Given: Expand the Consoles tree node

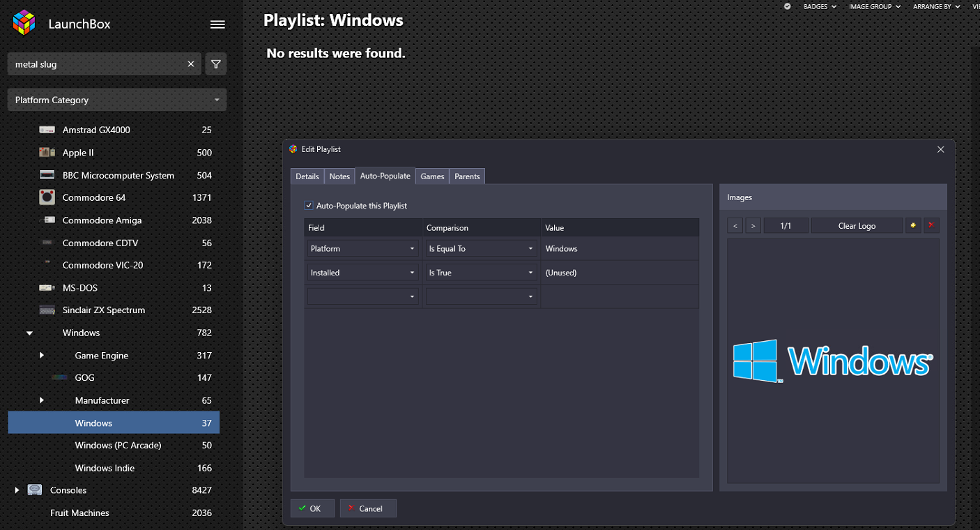Looking at the screenshot, I should pyautogui.click(x=17, y=490).
